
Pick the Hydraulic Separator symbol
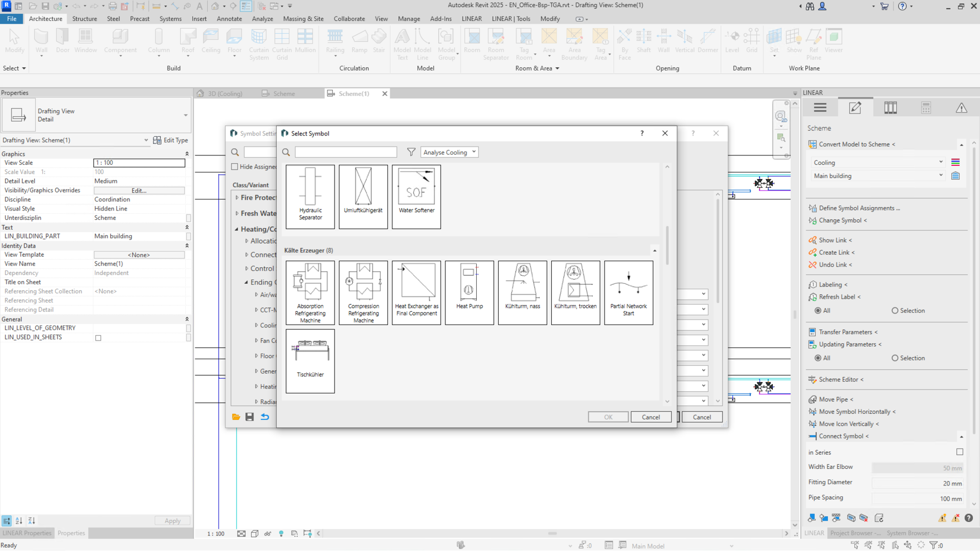point(310,196)
